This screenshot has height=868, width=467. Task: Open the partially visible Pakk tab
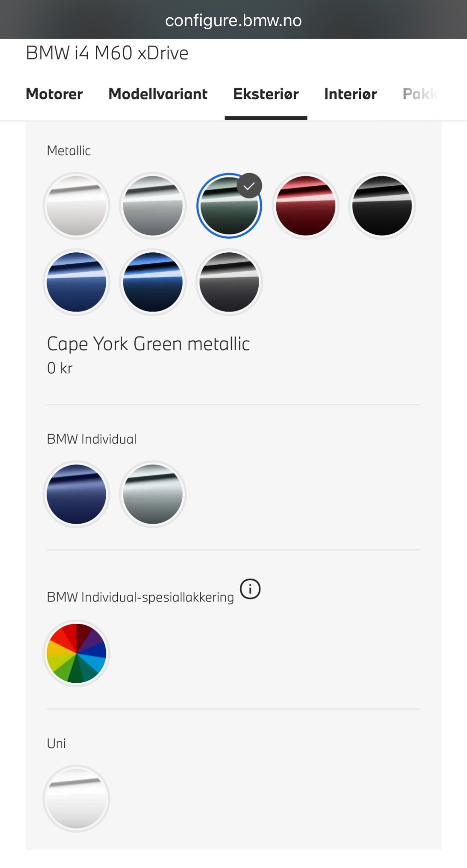[420, 94]
